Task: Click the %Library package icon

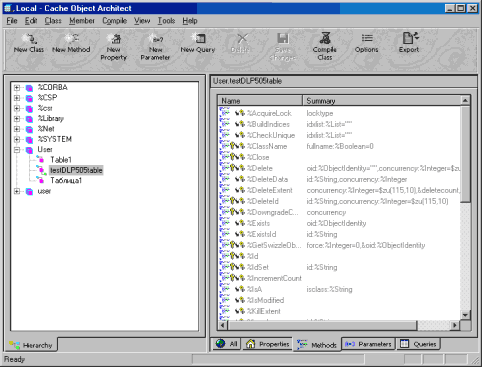Action: point(29,119)
